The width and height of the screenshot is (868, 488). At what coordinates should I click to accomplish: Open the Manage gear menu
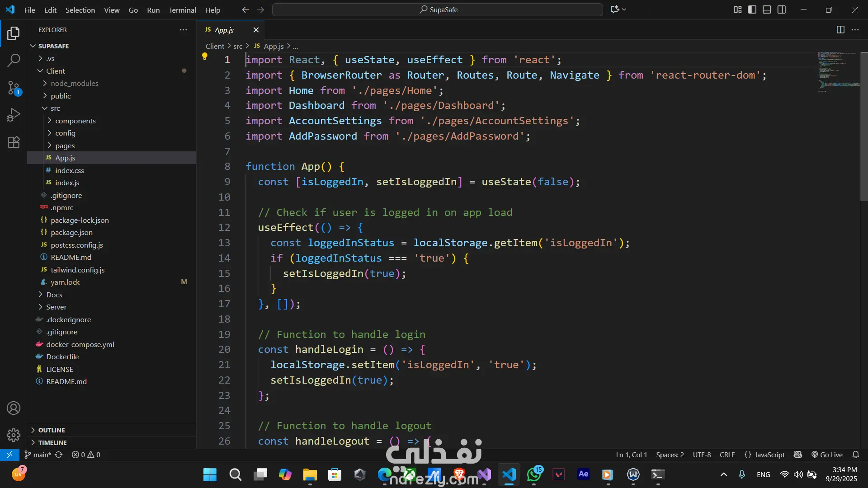14,435
